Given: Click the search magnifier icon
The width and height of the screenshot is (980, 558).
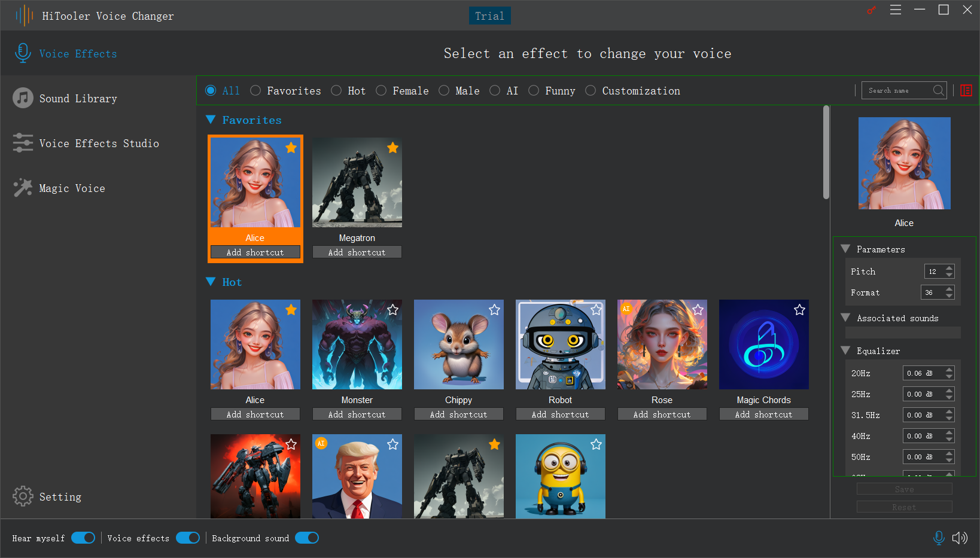Looking at the screenshot, I should tap(939, 90).
